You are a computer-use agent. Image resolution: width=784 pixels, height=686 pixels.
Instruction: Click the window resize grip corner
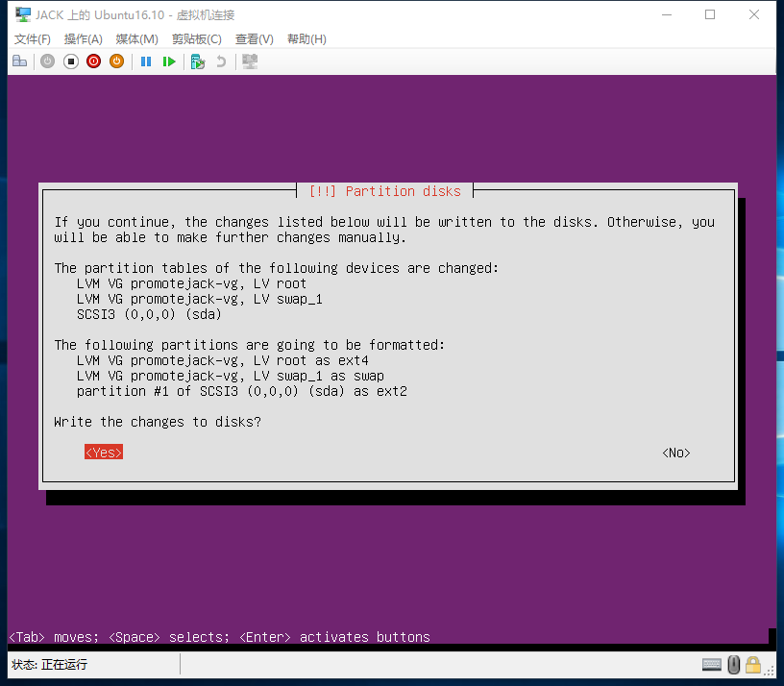(769, 672)
